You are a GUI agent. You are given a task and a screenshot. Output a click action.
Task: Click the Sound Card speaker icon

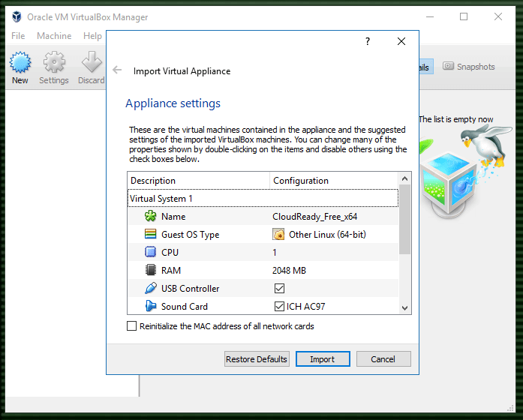[150, 306]
